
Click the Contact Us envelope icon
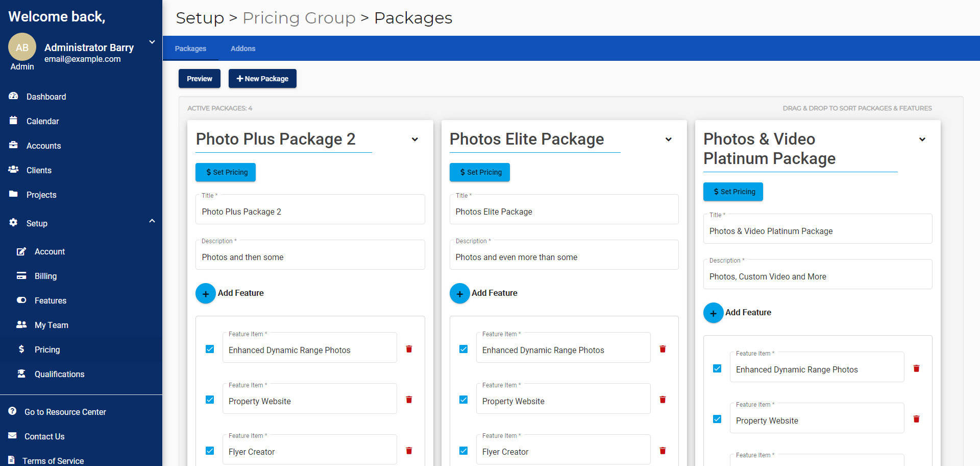tap(12, 436)
